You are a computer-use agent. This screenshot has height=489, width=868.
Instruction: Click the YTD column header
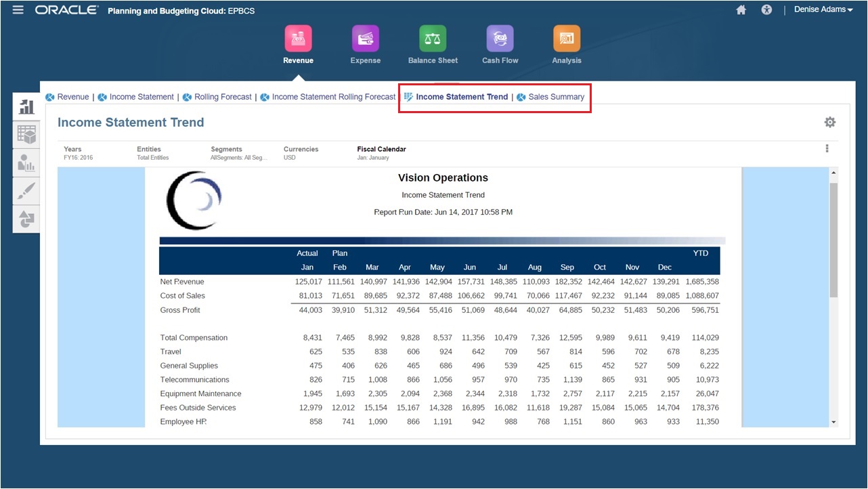point(700,253)
